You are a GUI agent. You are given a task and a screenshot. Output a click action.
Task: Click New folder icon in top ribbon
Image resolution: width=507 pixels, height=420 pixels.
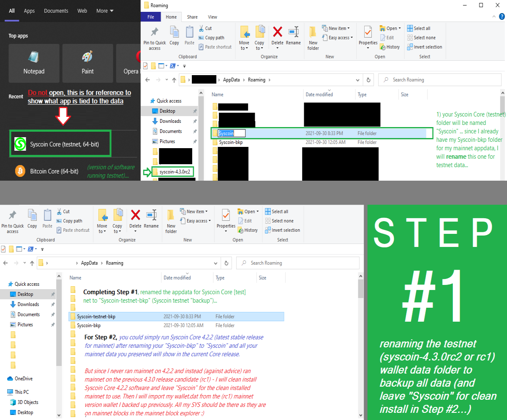pos(313,38)
